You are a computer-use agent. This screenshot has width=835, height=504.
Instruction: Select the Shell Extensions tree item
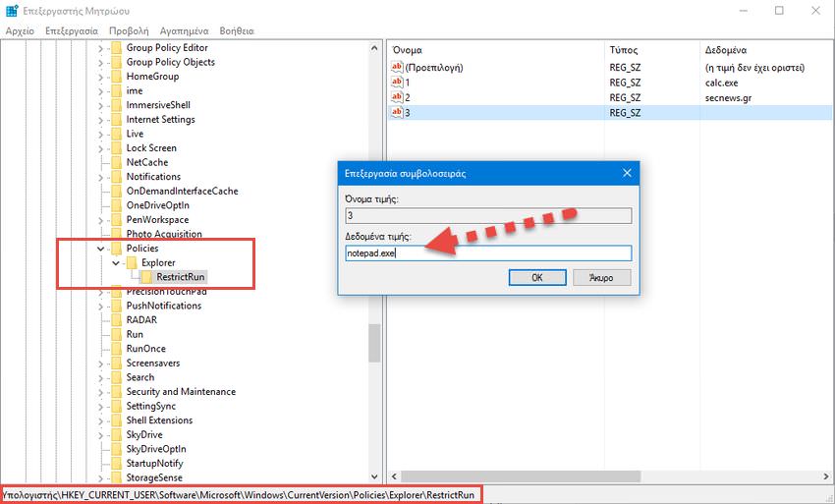tap(159, 420)
